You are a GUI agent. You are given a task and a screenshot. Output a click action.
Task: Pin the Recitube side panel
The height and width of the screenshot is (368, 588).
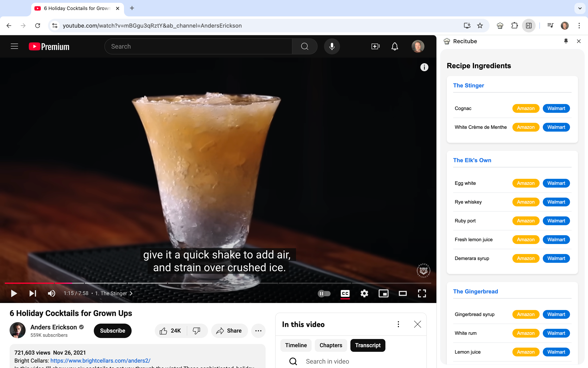click(x=566, y=41)
